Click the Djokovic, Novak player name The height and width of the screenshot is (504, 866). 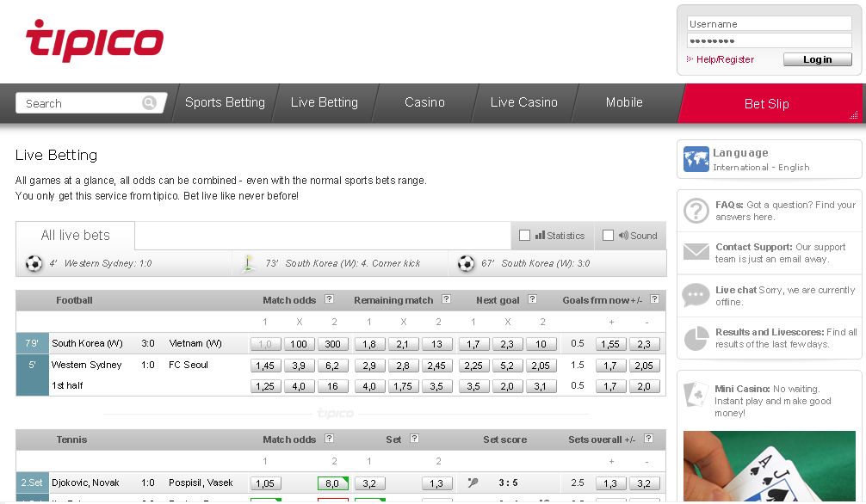click(85, 482)
